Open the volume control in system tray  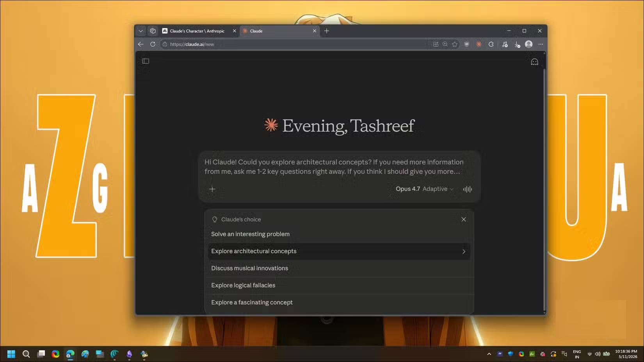coord(598,354)
